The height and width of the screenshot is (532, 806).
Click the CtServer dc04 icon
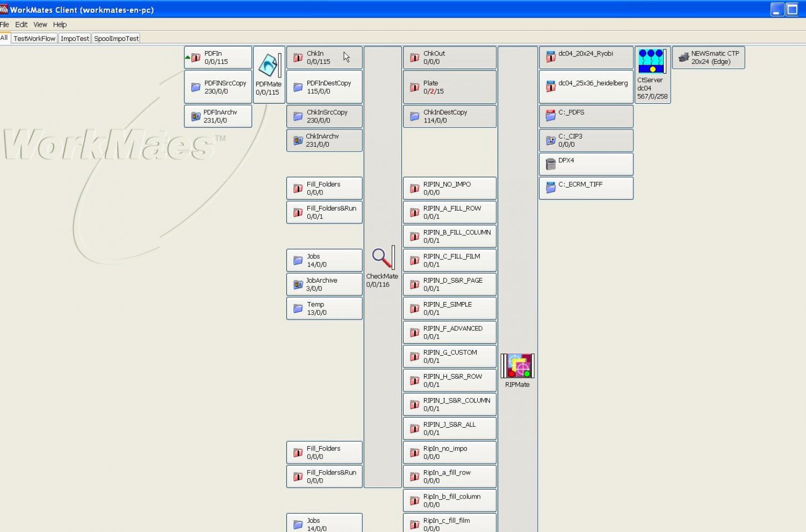pyautogui.click(x=652, y=61)
